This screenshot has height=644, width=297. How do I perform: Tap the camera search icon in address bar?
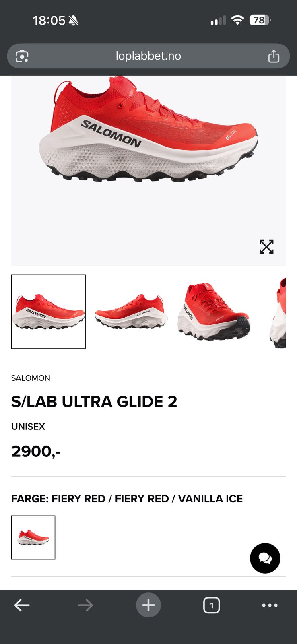[22, 56]
